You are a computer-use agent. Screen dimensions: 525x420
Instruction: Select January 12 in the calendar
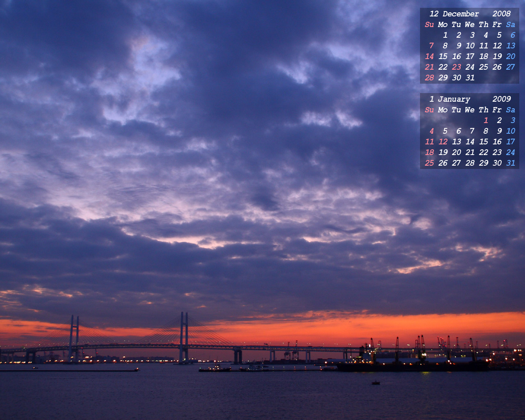(x=443, y=142)
